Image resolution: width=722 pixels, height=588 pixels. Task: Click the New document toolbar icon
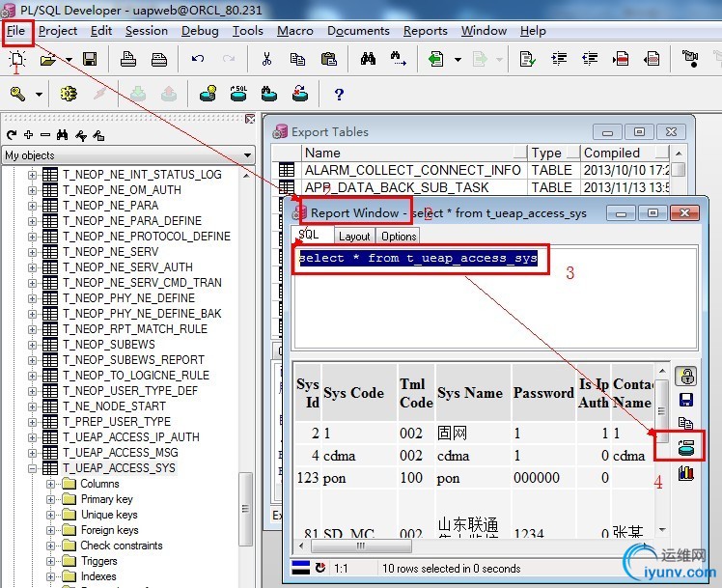click(x=17, y=59)
